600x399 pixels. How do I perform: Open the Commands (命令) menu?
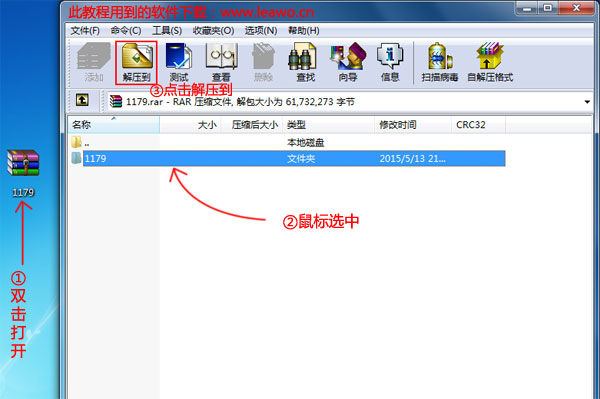click(x=126, y=31)
